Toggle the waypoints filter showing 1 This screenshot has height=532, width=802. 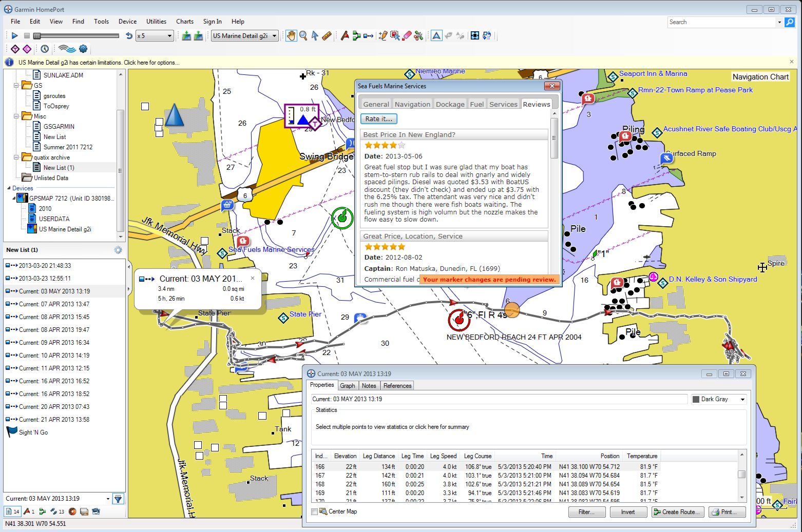pyautogui.click(x=29, y=511)
